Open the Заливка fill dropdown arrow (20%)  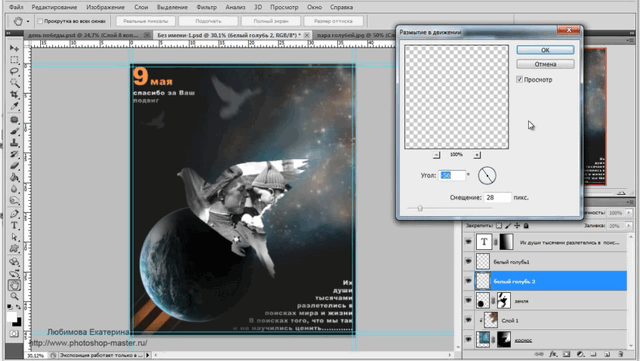coord(629,225)
